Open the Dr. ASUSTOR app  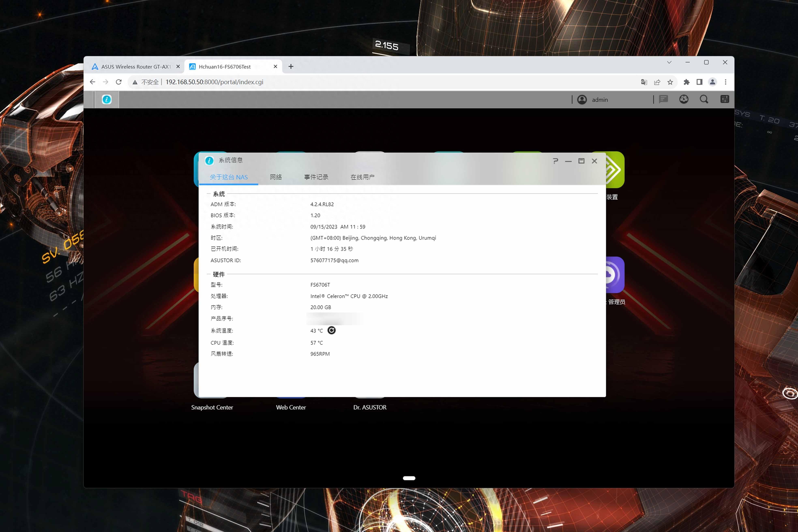tap(370, 407)
